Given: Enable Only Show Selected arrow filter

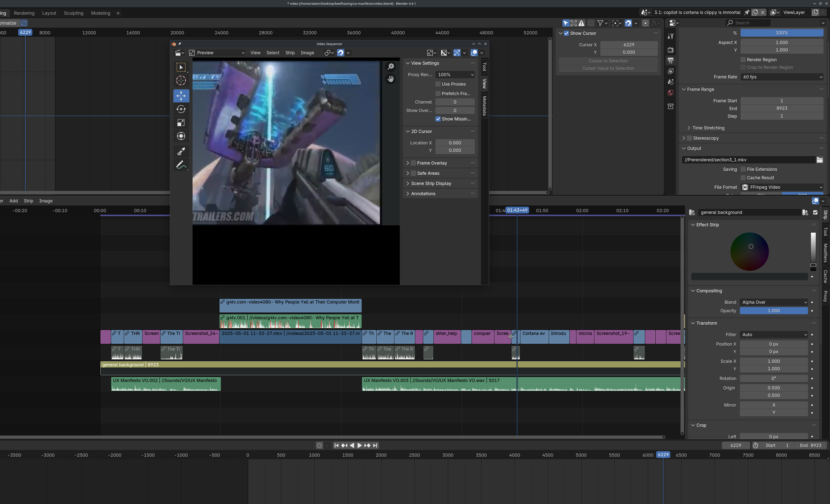Looking at the screenshot, I should 565,23.
